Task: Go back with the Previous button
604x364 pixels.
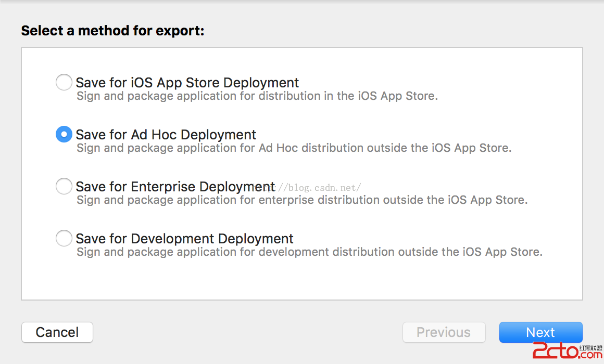Action: click(x=444, y=332)
